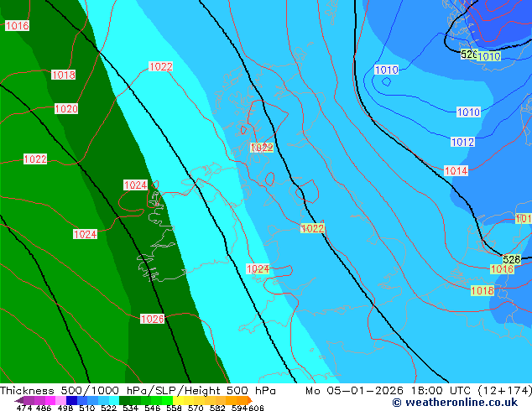This screenshot has width=532, height=411.
Task: Click the legend value 474
Action: tap(24, 408)
